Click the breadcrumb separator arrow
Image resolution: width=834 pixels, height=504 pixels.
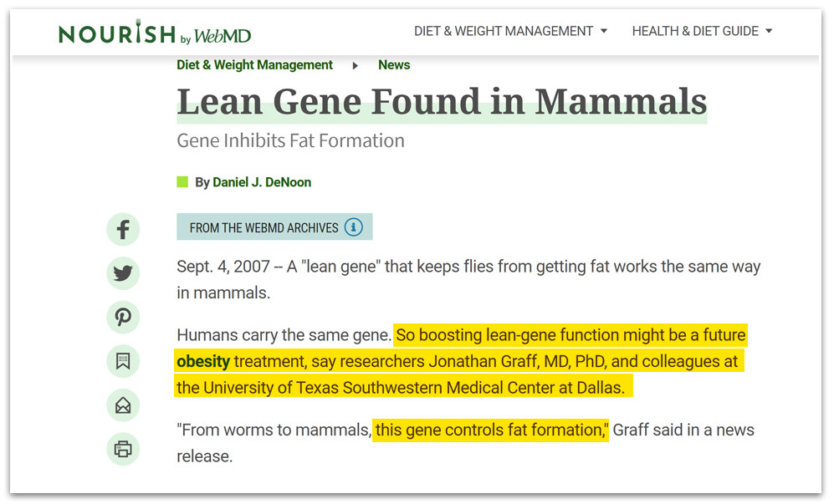(356, 65)
